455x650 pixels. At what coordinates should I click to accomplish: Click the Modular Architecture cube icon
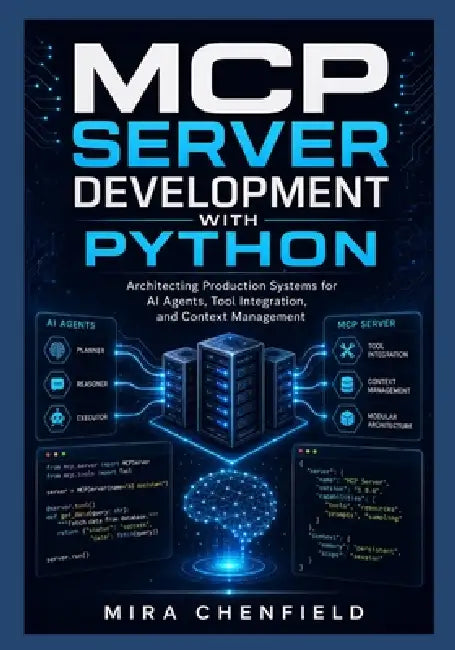[x=346, y=419]
